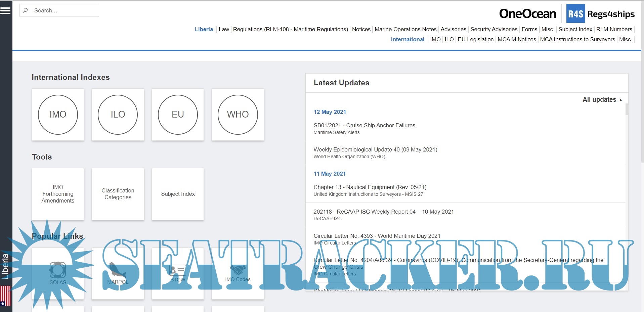This screenshot has width=644, height=312.
Task: Open the Classification Categories tool tile
Action: pyautogui.click(x=118, y=194)
